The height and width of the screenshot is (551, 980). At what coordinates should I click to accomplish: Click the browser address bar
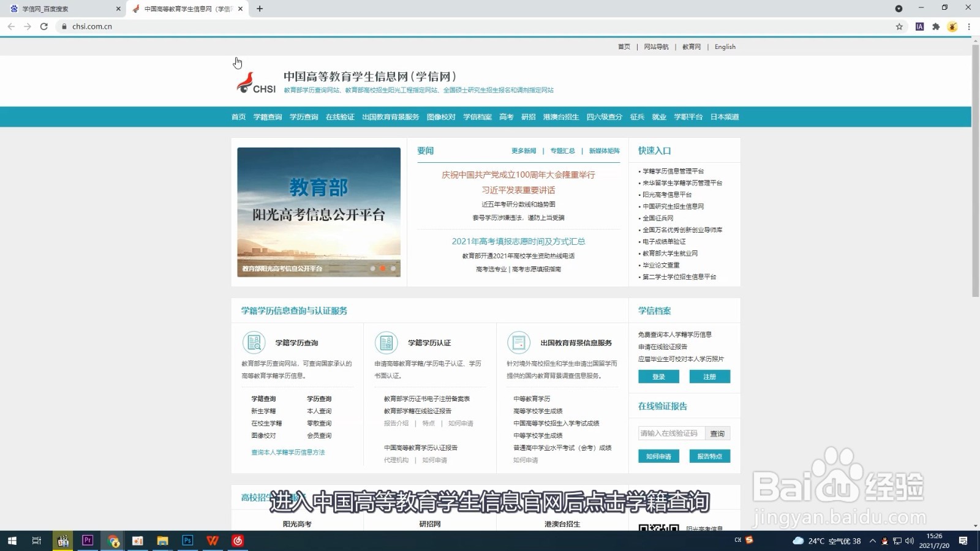point(478,26)
